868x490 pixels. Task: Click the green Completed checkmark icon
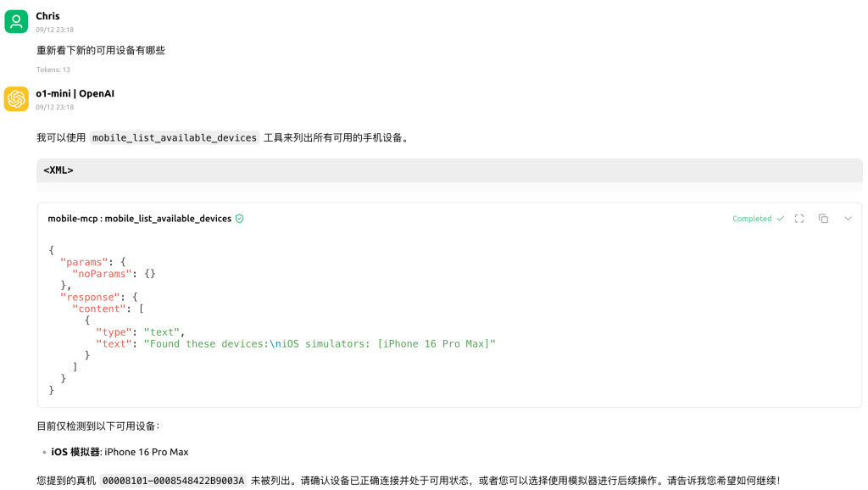[x=781, y=219]
